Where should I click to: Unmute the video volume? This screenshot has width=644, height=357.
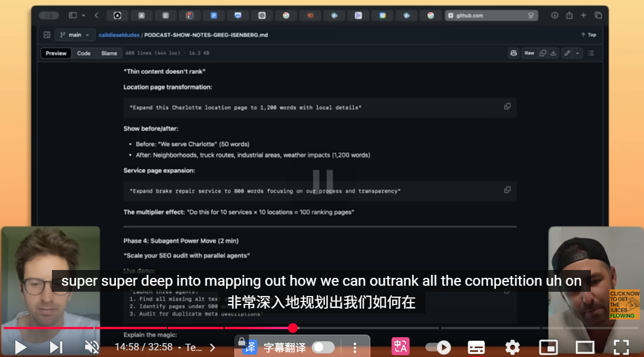92,347
